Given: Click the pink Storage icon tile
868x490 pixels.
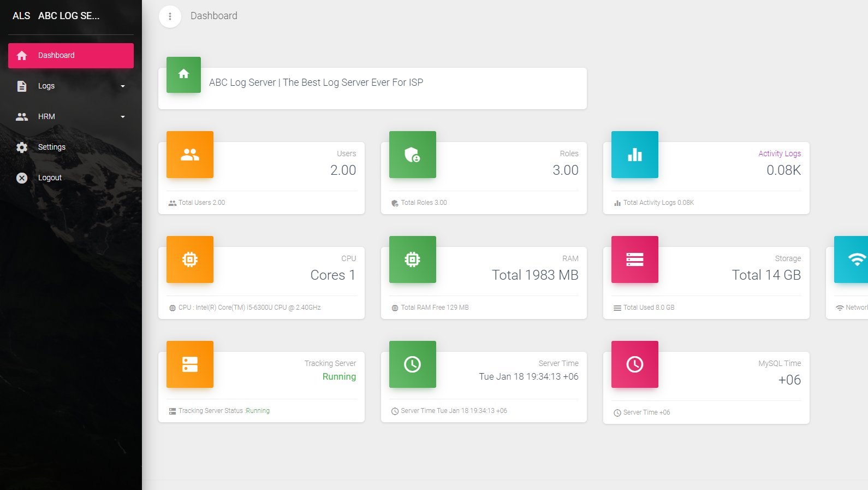Looking at the screenshot, I should click(x=635, y=259).
